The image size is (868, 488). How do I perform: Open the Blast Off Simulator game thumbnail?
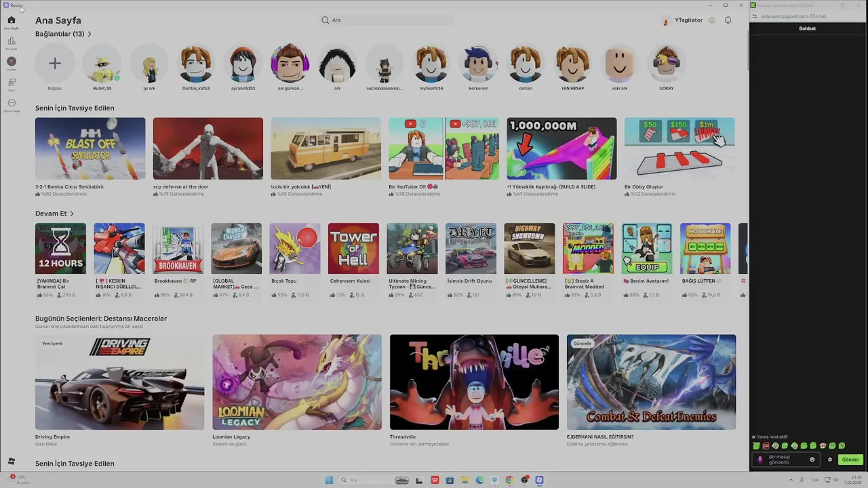pos(90,148)
